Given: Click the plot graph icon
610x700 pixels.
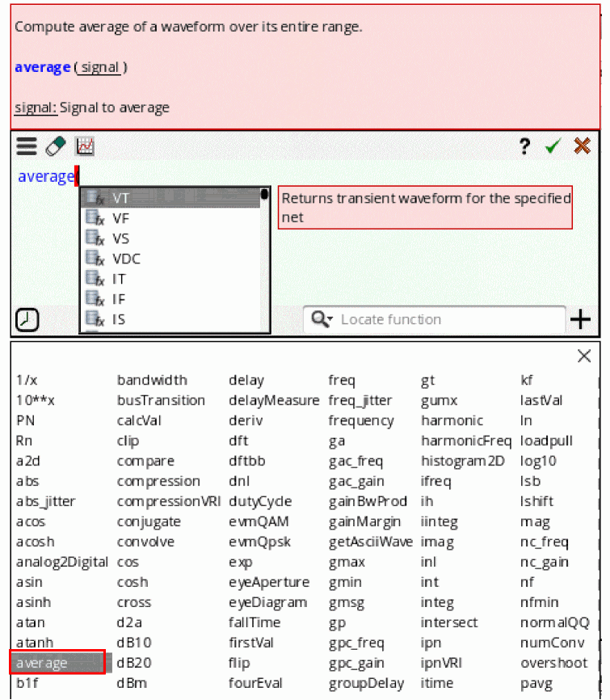Looking at the screenshot, I should click(x=85, y=146).
